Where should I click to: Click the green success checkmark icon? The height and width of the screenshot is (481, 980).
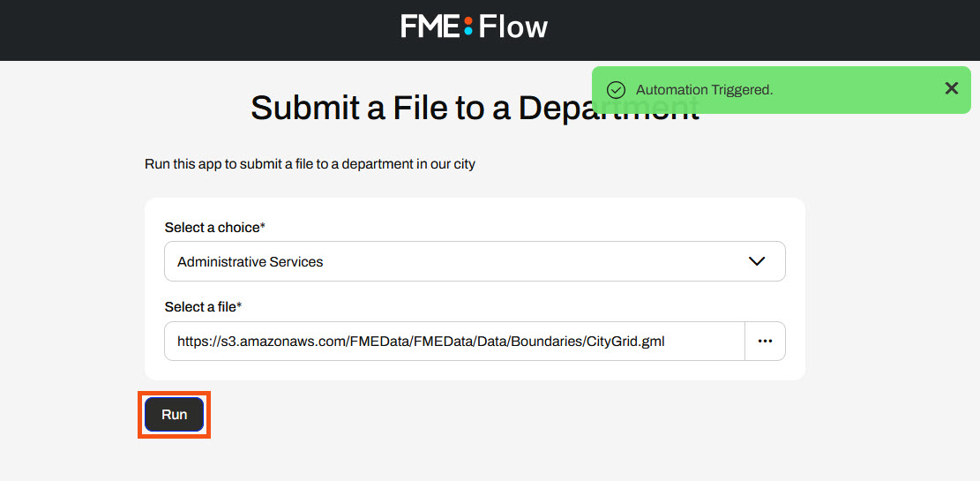[617, 90]
